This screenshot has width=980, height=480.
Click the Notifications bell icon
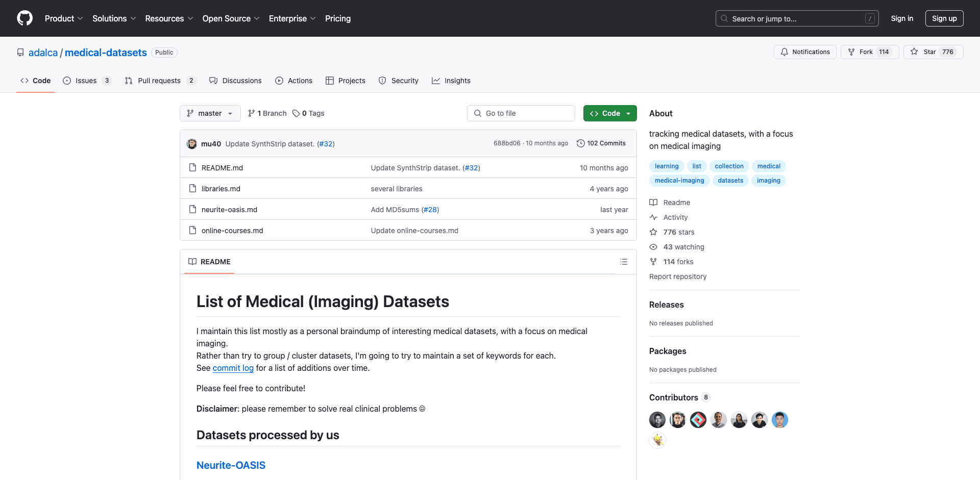coord(785,52)
